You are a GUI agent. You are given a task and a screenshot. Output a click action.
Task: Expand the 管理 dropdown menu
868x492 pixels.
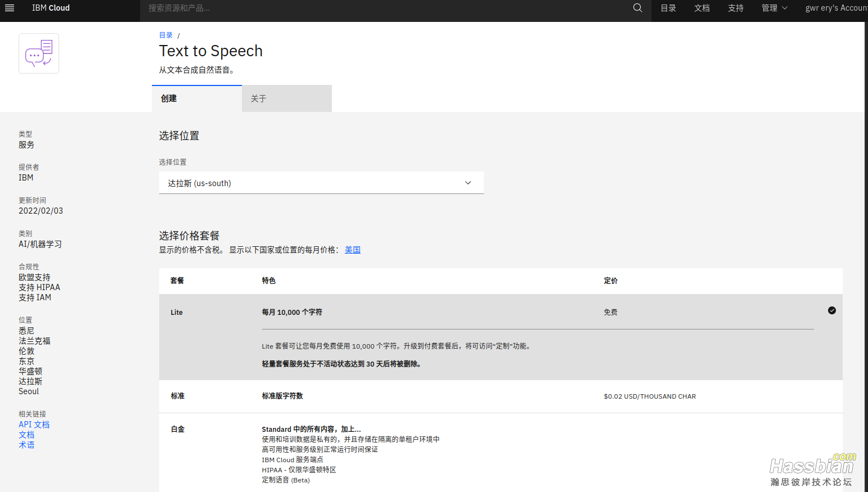(775, 8)
